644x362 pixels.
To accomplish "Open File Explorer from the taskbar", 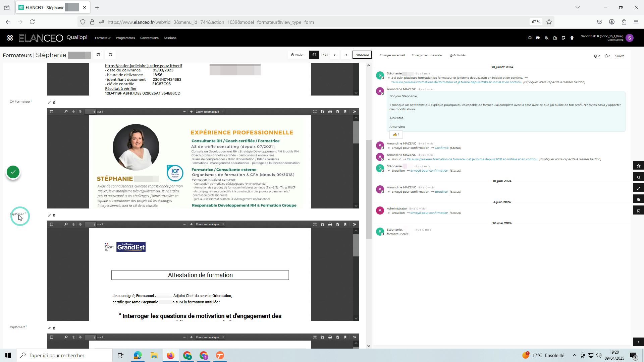I will point(154,356).
